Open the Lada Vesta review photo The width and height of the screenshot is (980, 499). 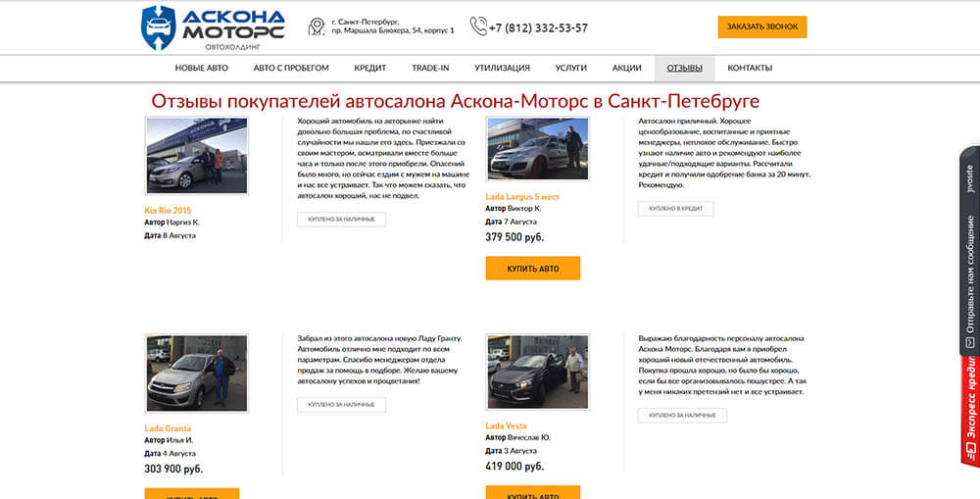[537, 372]
